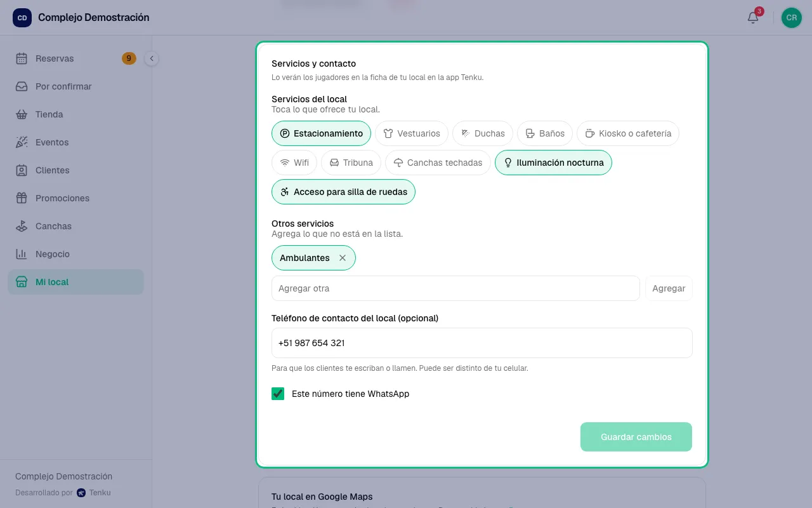812x508 pixels.
Task: Click the Reservas badge showing 9
Action: tap(129, 58)
